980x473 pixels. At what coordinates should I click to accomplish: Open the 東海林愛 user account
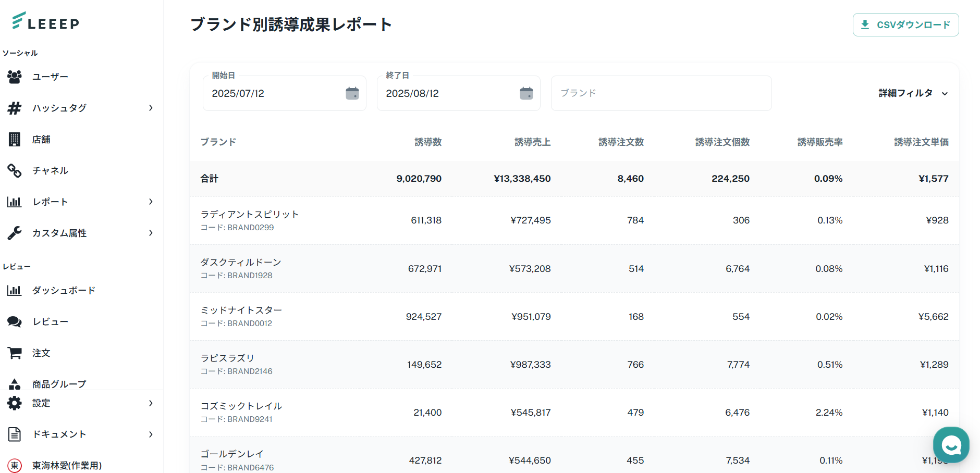coord(67,465)
